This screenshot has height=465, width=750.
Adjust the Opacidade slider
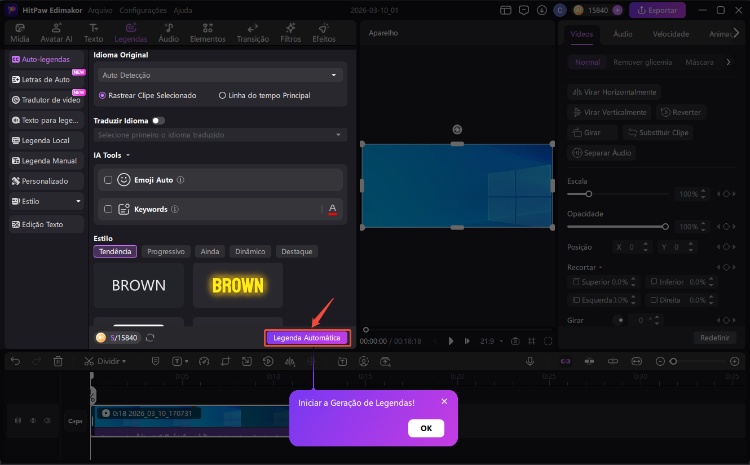665,227
